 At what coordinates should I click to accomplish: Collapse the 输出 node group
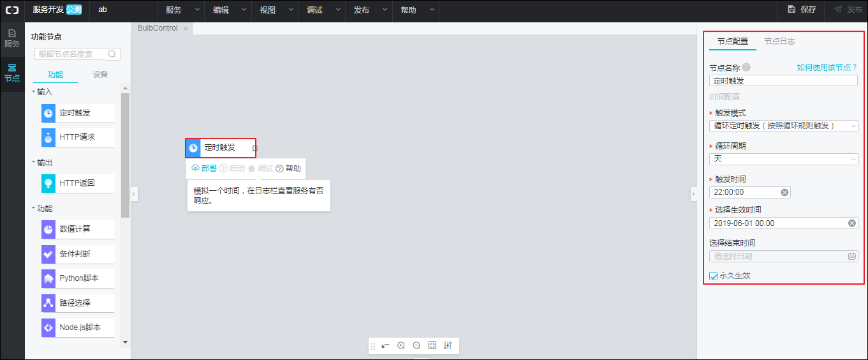pos(34,162)
